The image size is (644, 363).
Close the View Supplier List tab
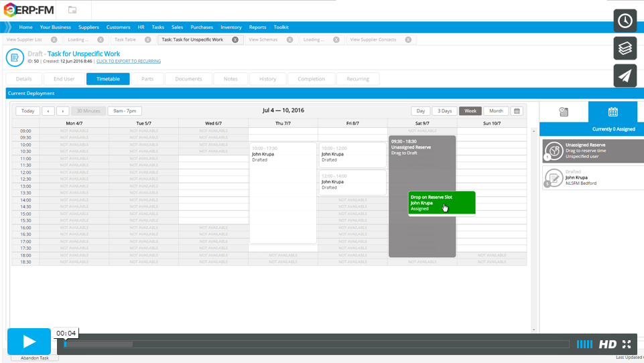(x=54, y=40)
